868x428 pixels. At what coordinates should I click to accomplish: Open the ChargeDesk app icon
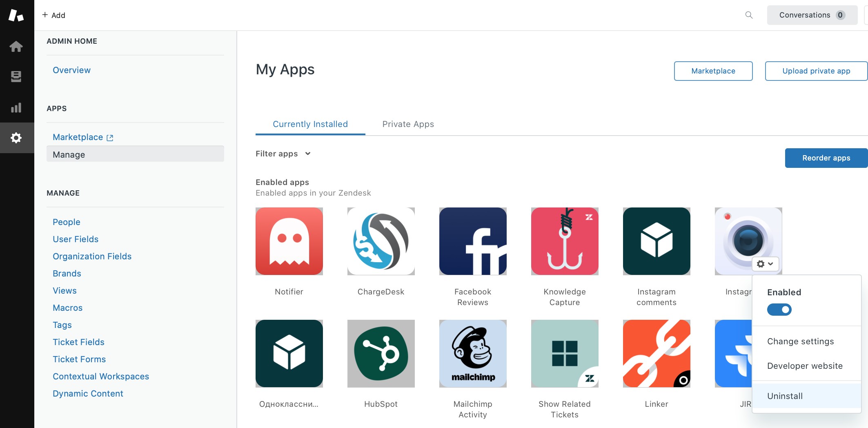point(381,241)
